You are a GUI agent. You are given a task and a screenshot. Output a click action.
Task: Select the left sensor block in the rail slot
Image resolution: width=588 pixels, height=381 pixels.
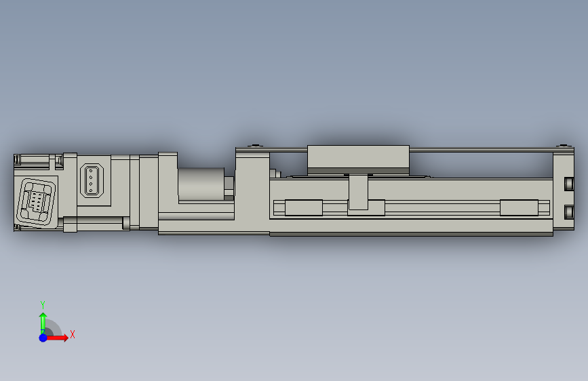click(x=304, y=207)
